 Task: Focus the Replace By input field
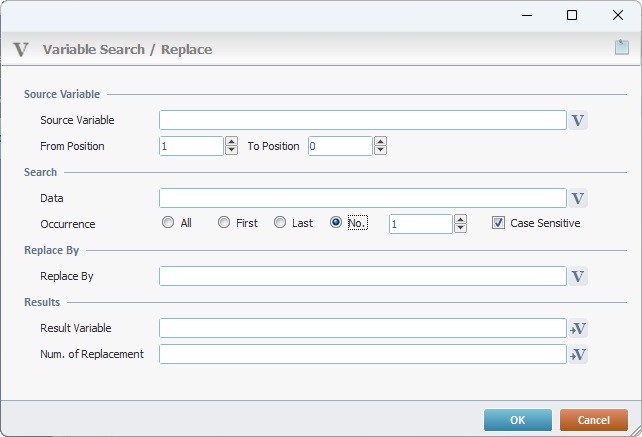pos(363,276)
